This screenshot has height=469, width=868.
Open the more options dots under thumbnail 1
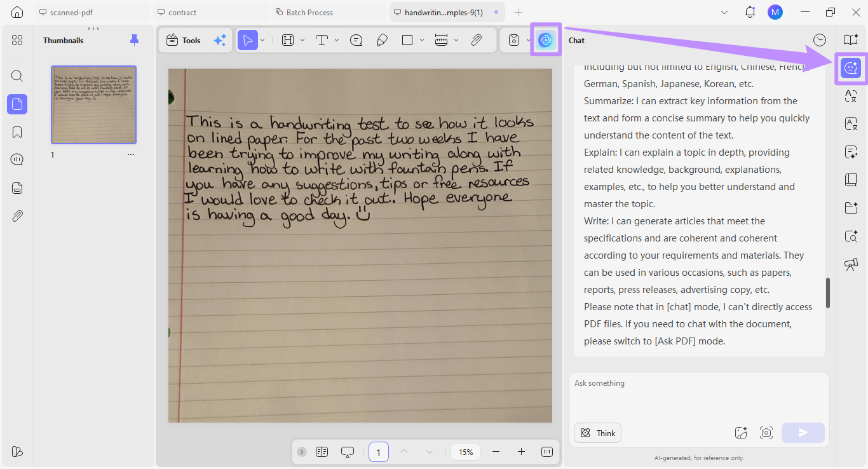131,154
